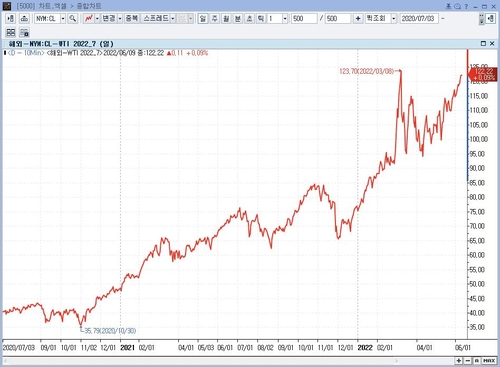Click the 변경 button

click(x=109, y=18)
